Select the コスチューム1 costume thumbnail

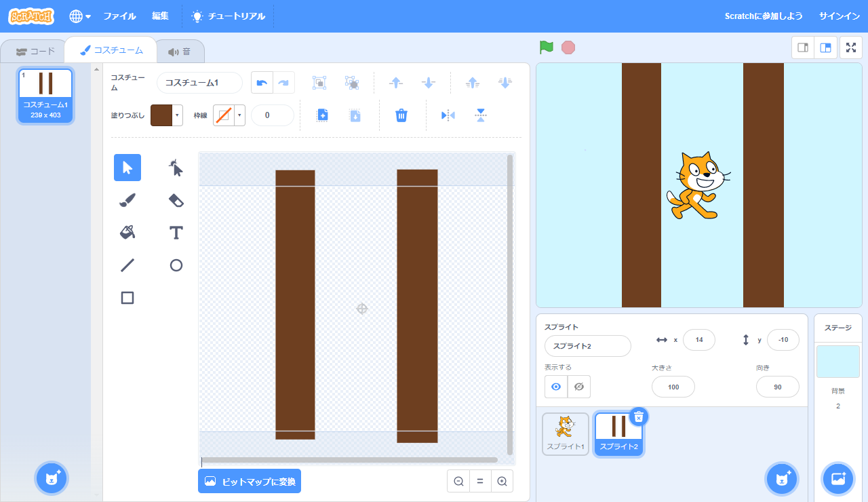tap(45, 96)
